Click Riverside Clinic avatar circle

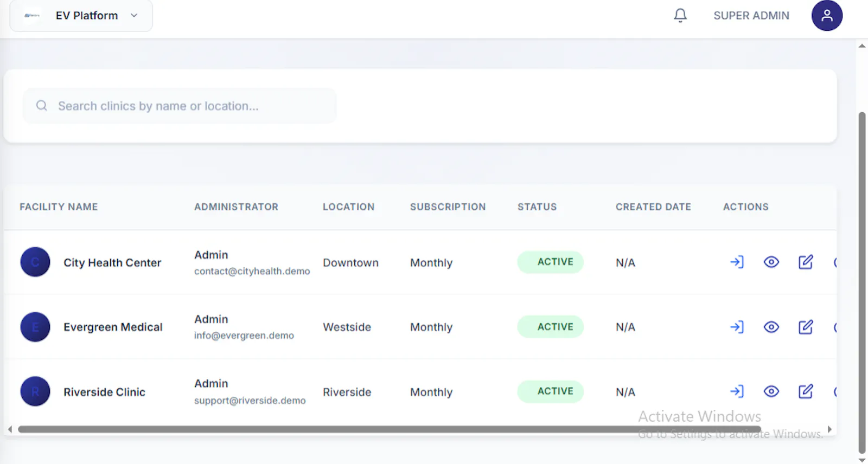[x=35, y=391]
